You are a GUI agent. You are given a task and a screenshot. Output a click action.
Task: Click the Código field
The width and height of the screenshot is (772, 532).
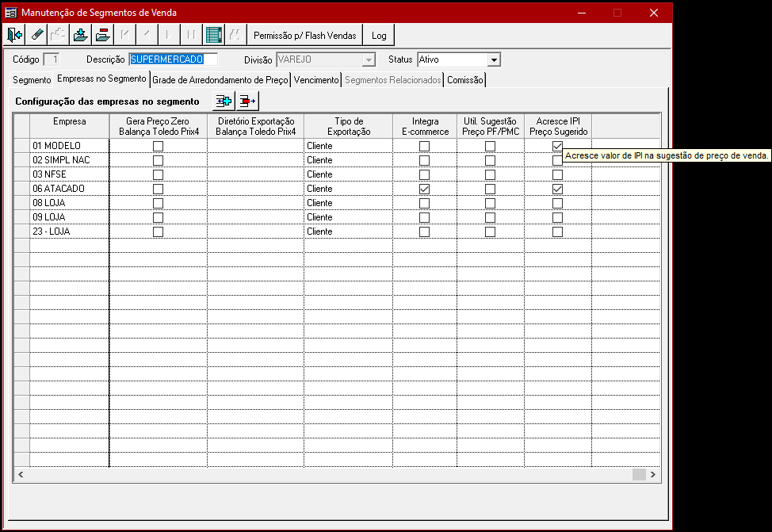pyautogui.click(x=52, y=59)
